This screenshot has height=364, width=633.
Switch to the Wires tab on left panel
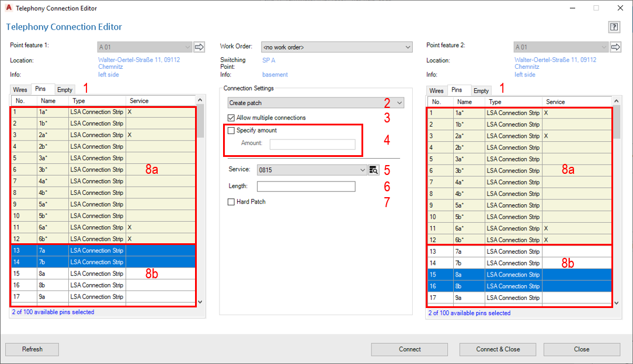coord(20,90)
